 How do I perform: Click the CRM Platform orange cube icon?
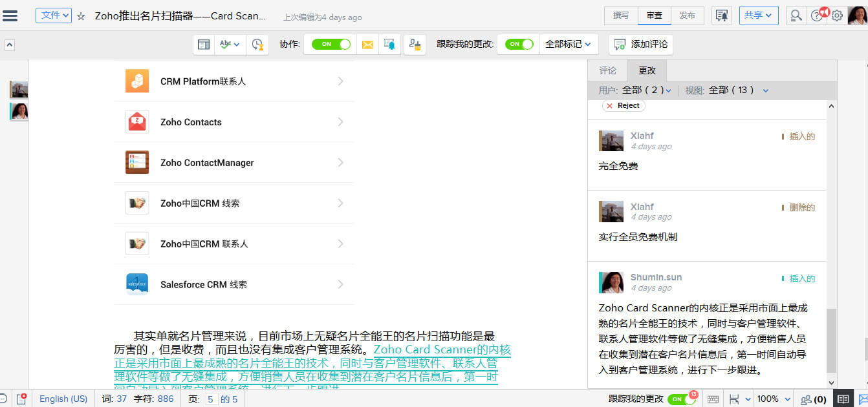(x=137, y=81)
